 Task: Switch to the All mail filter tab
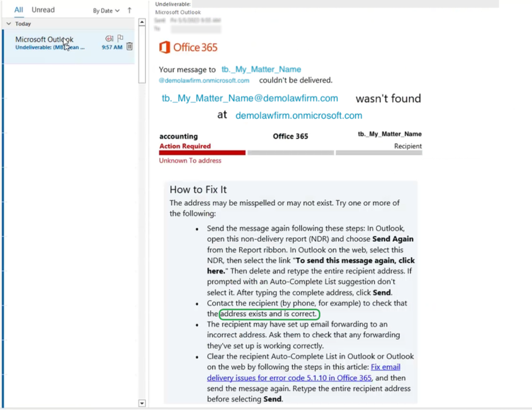click(x=19, y=10)
